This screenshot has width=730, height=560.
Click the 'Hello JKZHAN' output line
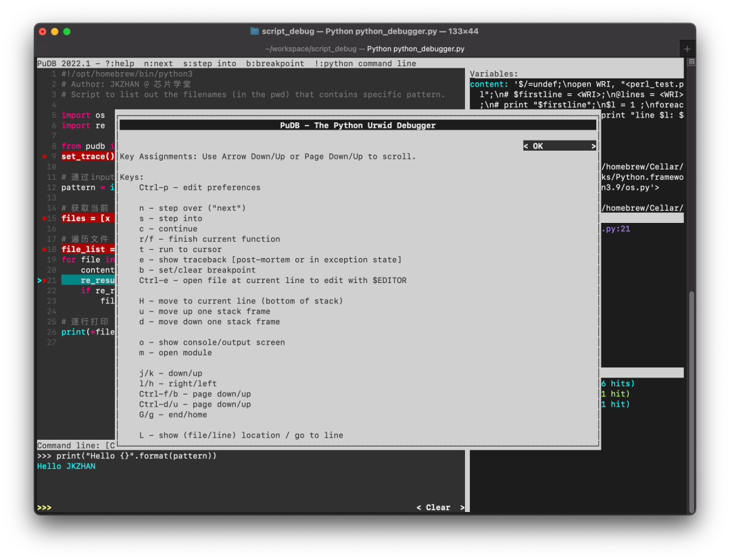coord(66,467)
